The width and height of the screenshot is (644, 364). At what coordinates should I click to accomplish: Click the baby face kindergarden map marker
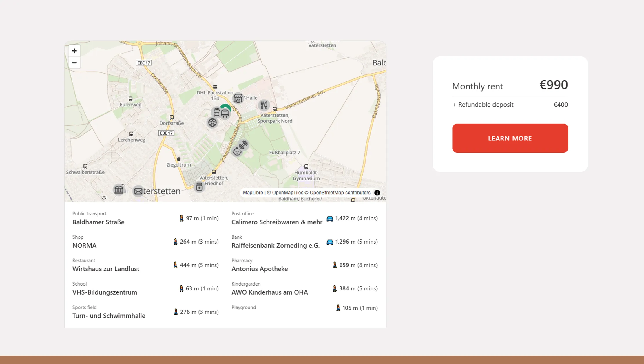[x=237, y=151]
